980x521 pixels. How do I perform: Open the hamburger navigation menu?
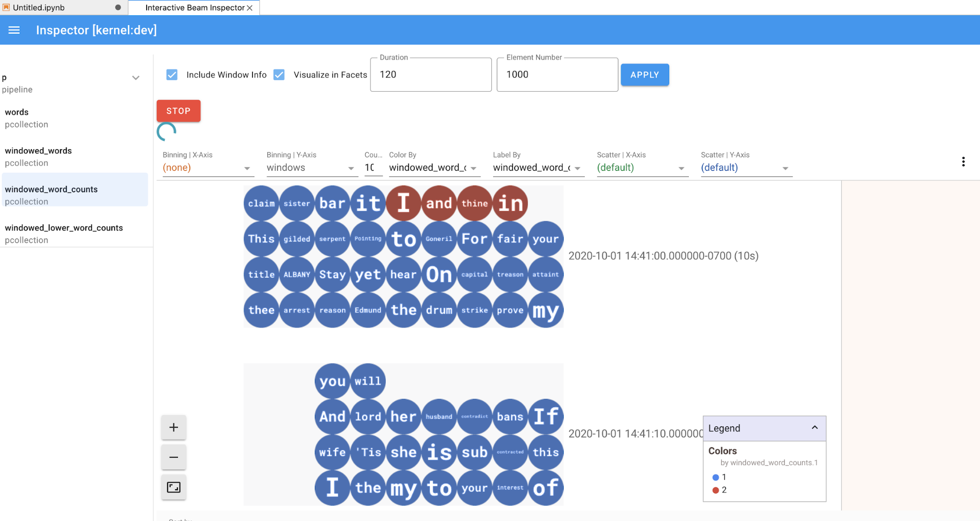coord(14,30)
